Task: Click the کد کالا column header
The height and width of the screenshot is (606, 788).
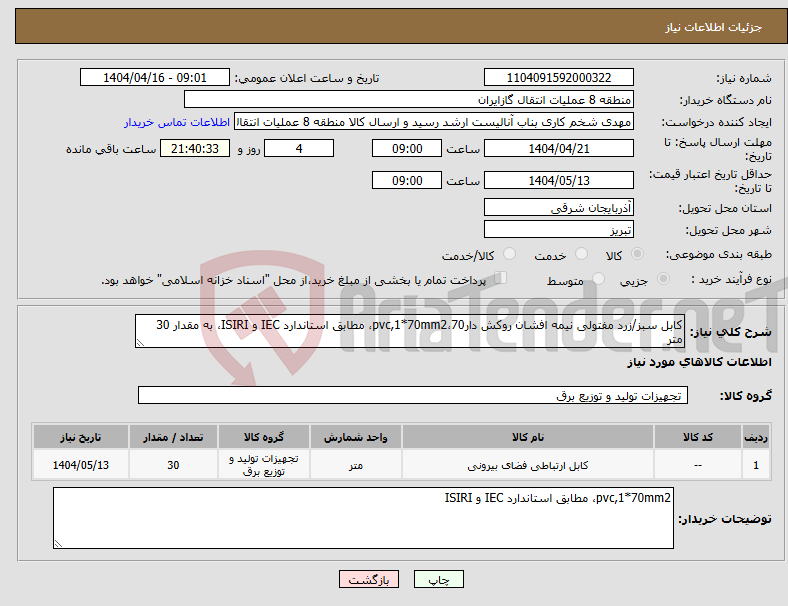Action: [698, 437]
